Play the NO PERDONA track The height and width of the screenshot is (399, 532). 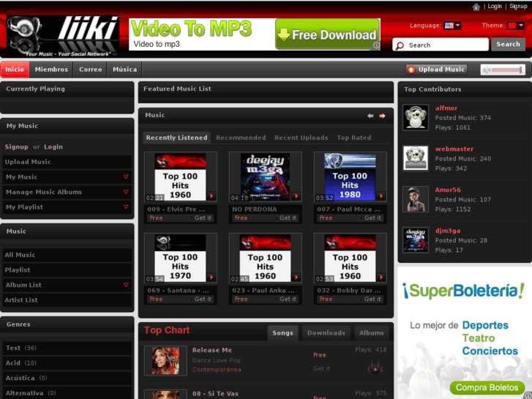coord(296,196)
